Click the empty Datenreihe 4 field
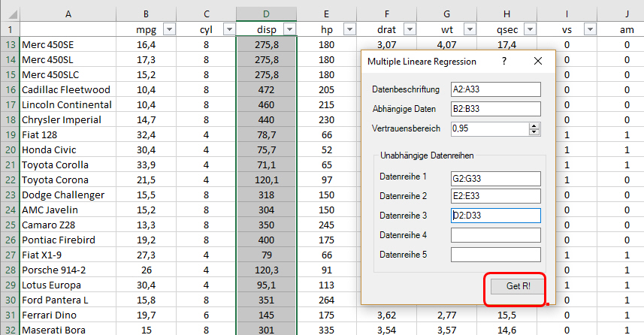This screenshot has height=335, width=644. tap(495, 235)
